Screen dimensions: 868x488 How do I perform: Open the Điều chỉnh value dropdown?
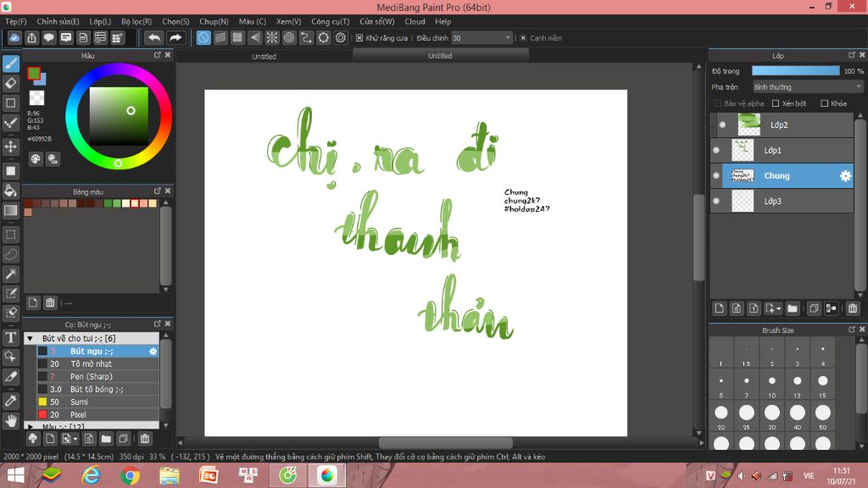481,37
